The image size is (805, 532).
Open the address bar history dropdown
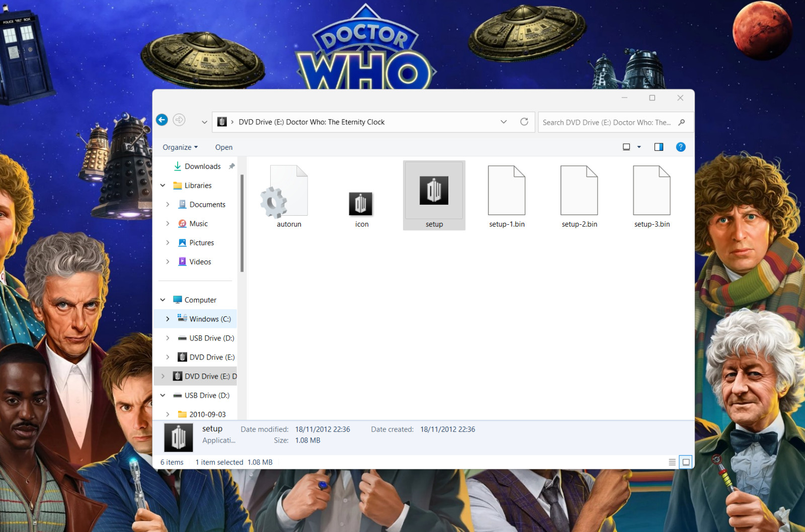click(504, 122)
